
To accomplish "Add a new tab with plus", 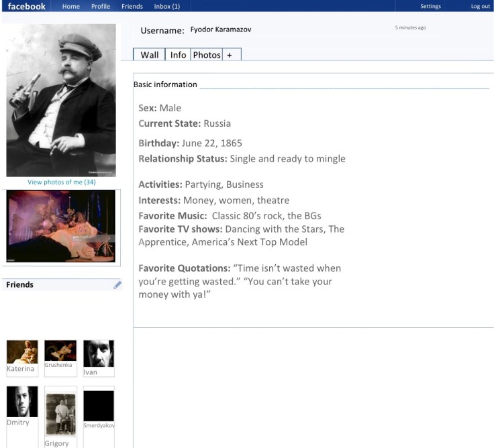I will click(x=232, y=54).
